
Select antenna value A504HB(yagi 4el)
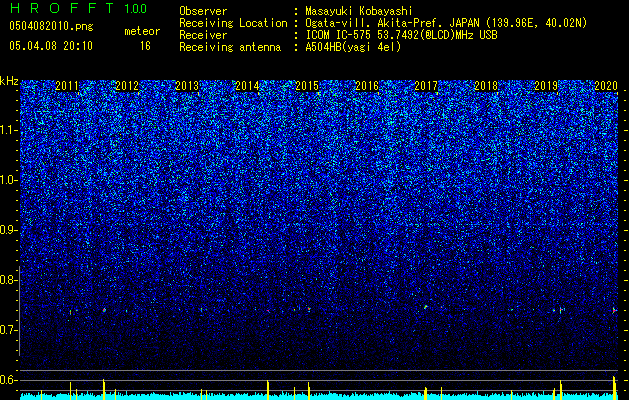353,47
